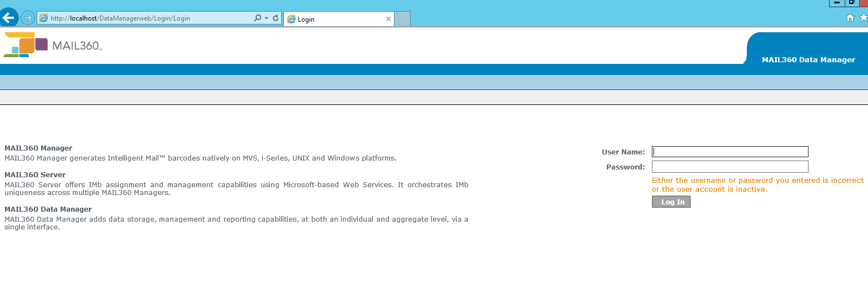Click the MAIL360 logo
Screen dimensions: 868x300
tap(53, 45)
